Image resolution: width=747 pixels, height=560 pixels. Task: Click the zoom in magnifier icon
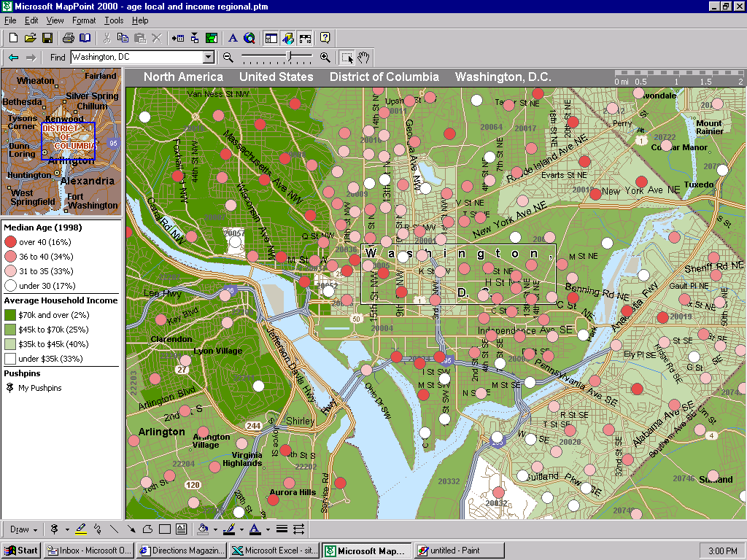click(325, 57)
